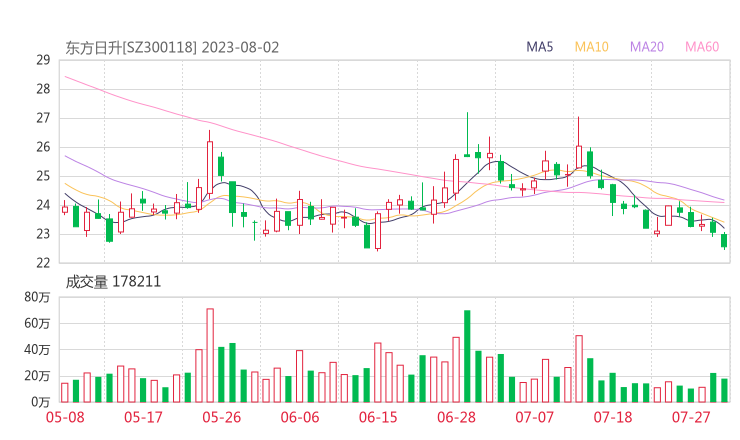Click the 06-06 date axis label
Viewport: 740px width, 440px height.
(300, 417)
